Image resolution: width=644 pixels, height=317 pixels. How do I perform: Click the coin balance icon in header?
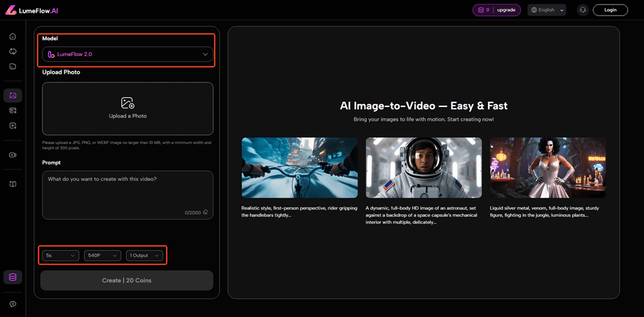pyautogui.click(x=481, y=10)
